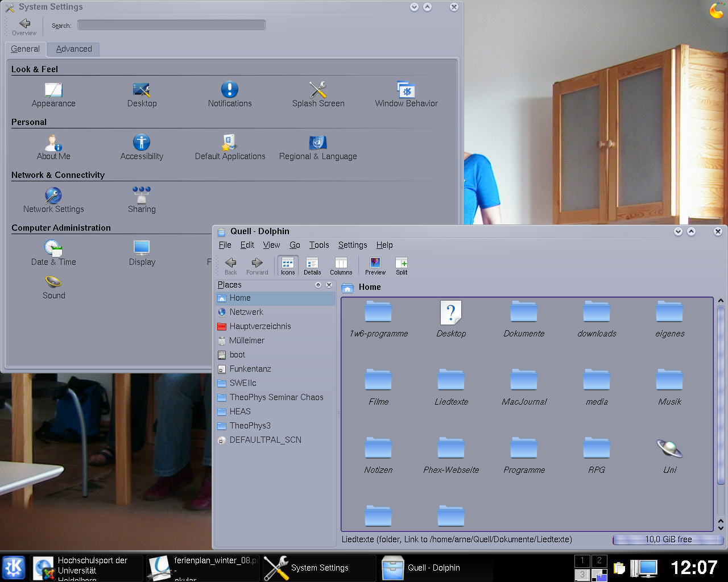Select Hauptverzeichnis in Places panel

(260, 326)
